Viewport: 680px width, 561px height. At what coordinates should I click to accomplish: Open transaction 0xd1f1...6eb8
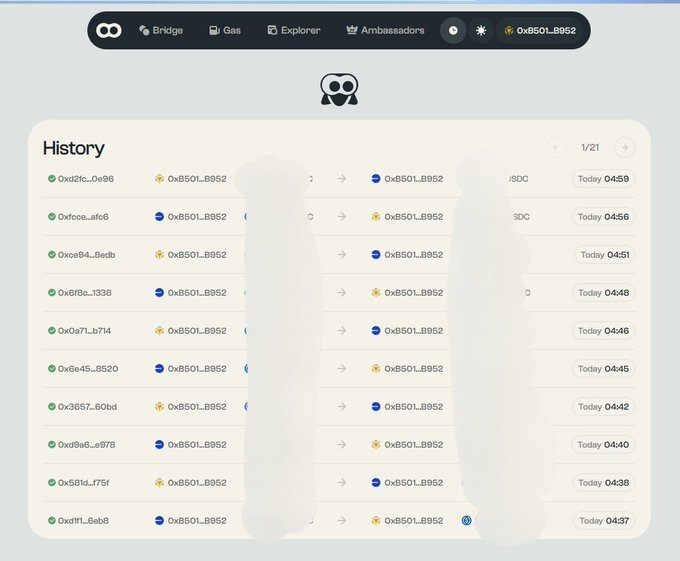(x=83, y=521)
